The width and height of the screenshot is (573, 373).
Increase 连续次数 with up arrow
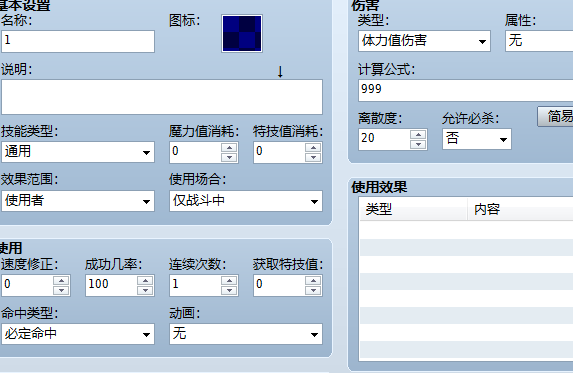pos(229,281)
